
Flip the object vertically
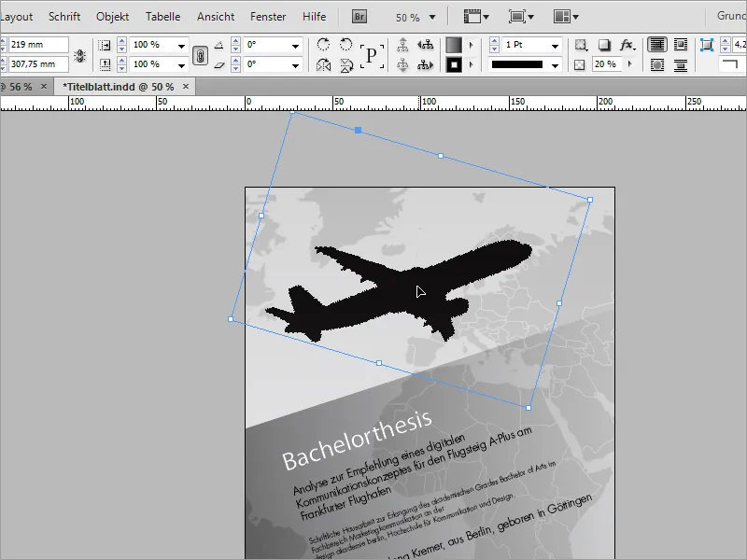tap(346, 65)
